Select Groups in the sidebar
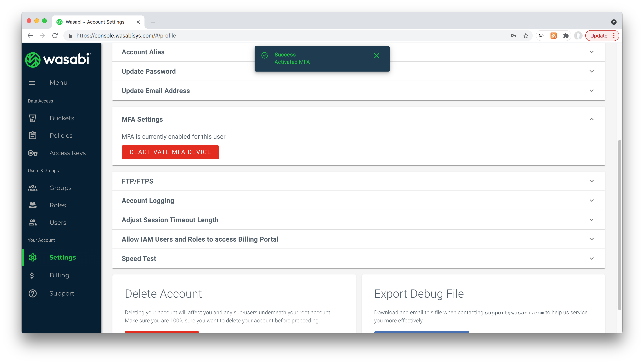Screen dimensions: 644x364 pyautogui.click(x=60, y=188)
